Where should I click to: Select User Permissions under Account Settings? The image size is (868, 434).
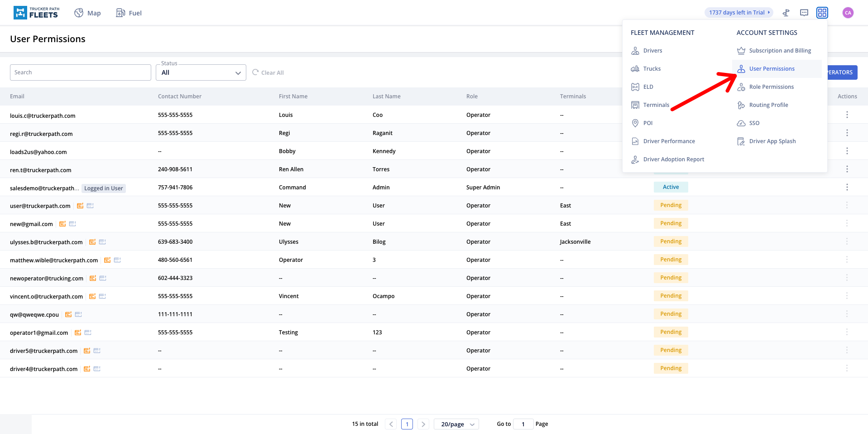(x=772, y=68)
